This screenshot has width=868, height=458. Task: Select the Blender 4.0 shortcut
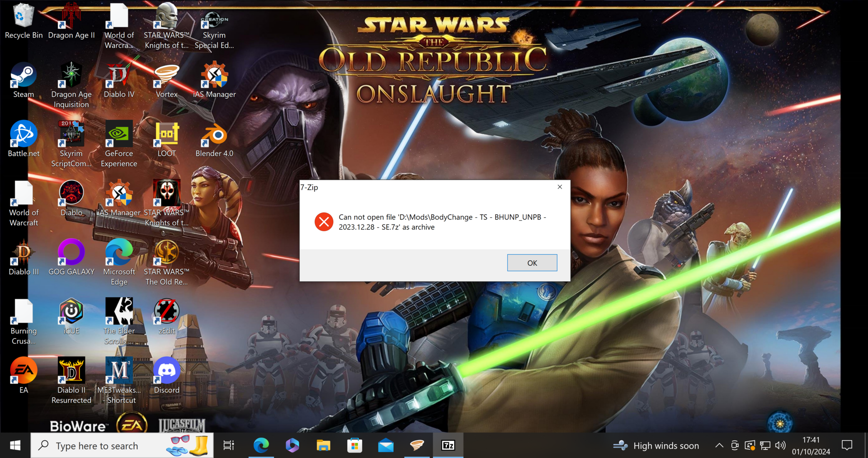[214, 139]
